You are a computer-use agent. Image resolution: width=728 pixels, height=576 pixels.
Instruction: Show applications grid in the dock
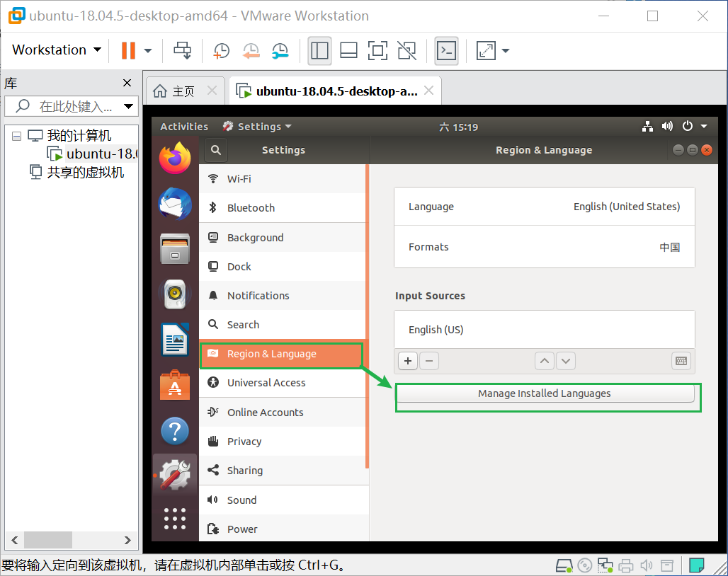coord(175,519)
